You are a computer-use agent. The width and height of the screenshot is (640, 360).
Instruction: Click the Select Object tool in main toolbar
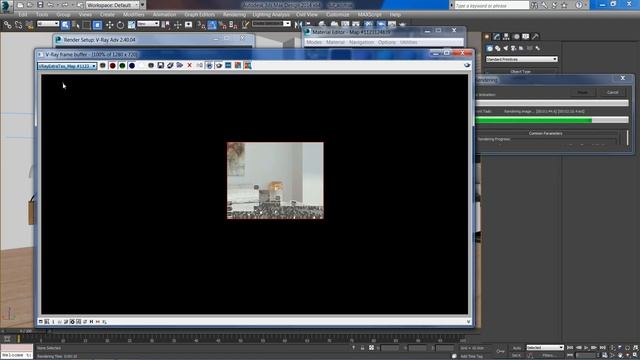[65, 25]
